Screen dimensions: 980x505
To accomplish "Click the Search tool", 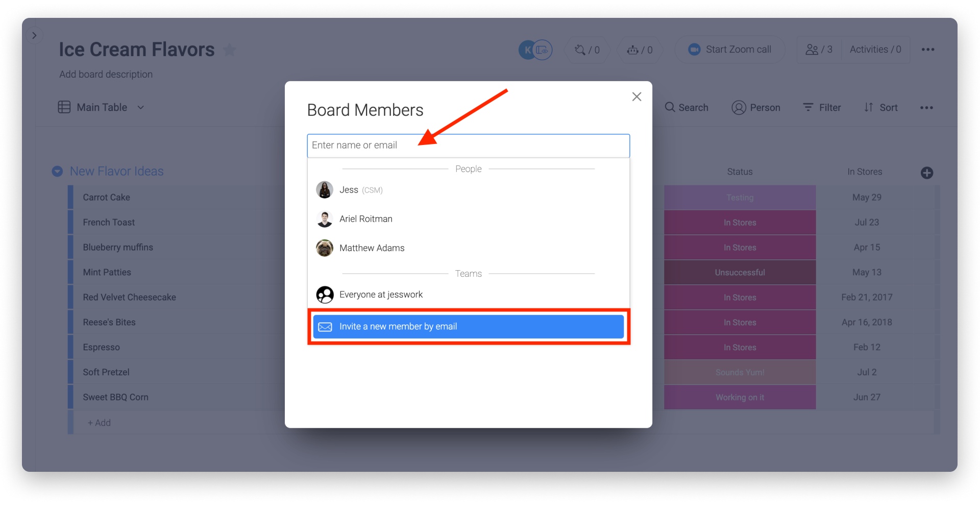I will tap(687, 108).
